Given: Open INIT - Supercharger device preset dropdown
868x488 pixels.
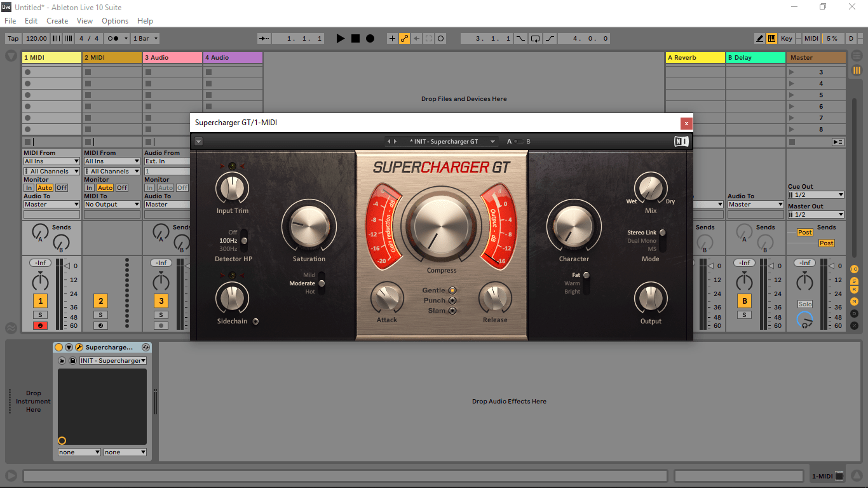Looking at the screenshot, I should click(x=112, y=361).
